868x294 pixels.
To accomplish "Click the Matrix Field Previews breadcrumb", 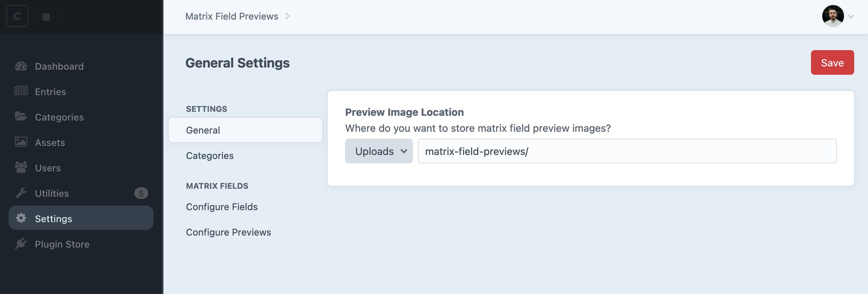I will point(232,16).
